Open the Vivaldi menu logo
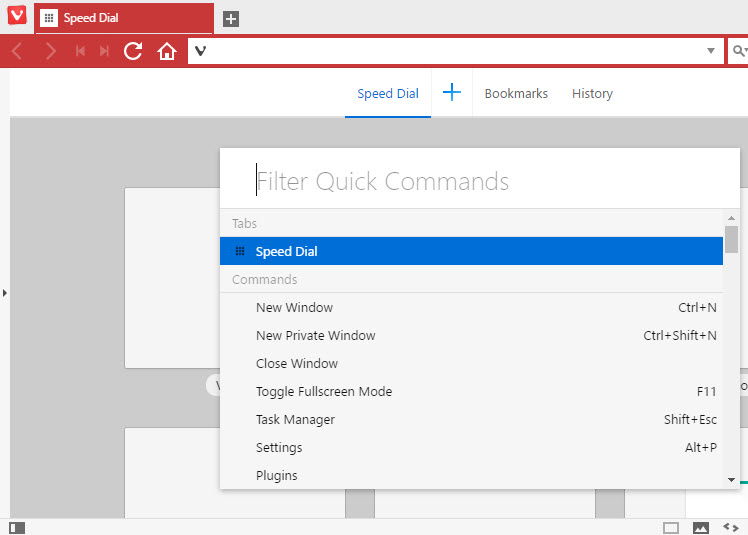The image size is (748, 535). coord(17,15)
